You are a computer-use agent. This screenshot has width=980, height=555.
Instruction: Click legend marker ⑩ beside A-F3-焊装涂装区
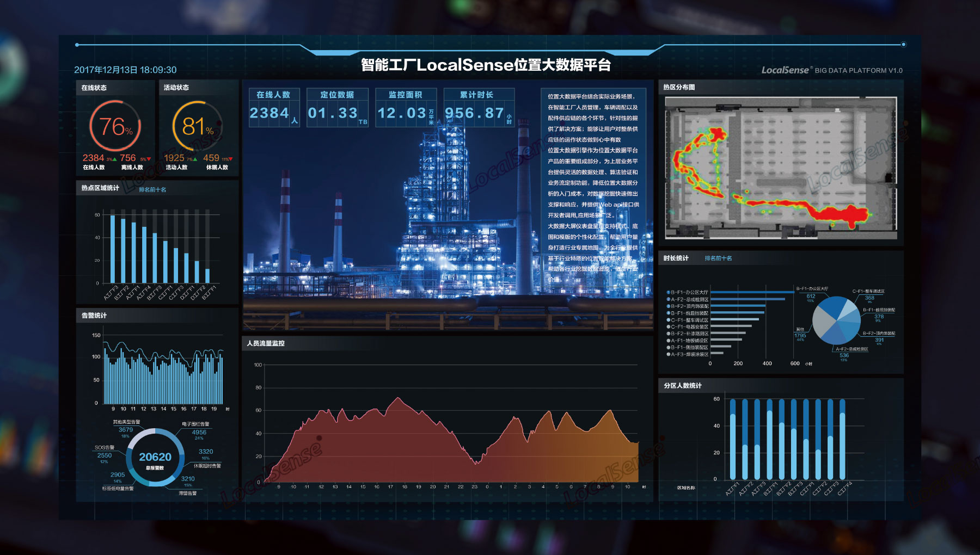click(x=669, y=354)
